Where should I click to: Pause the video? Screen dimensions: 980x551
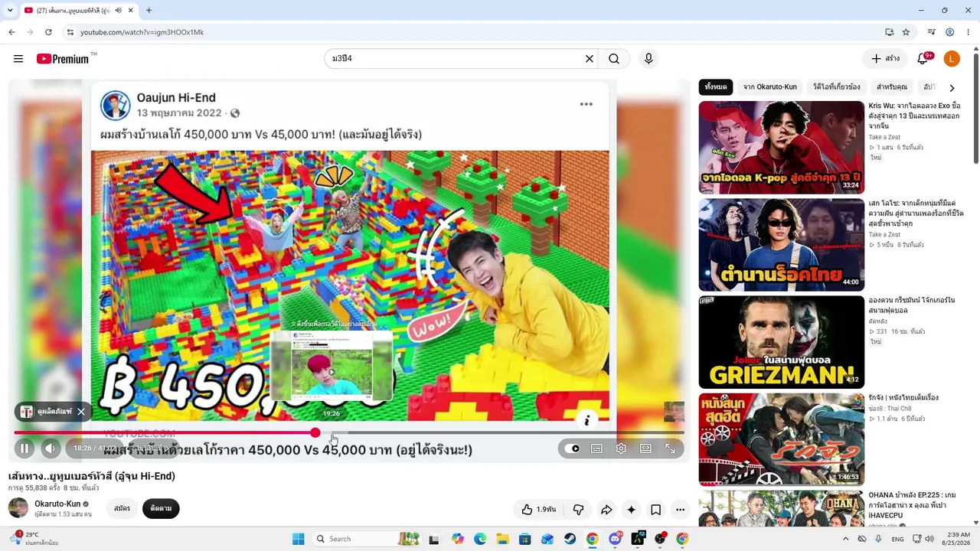[x=24, y=448]
